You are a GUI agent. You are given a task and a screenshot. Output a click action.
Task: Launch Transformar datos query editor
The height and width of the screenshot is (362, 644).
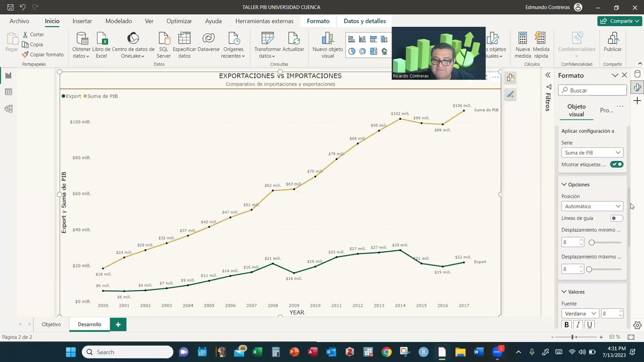pyautogui.click(x=268, y=45)
